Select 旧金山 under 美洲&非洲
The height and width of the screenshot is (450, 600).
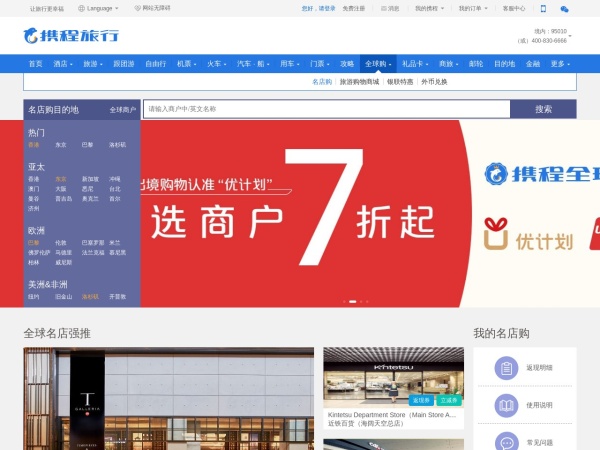64,297
